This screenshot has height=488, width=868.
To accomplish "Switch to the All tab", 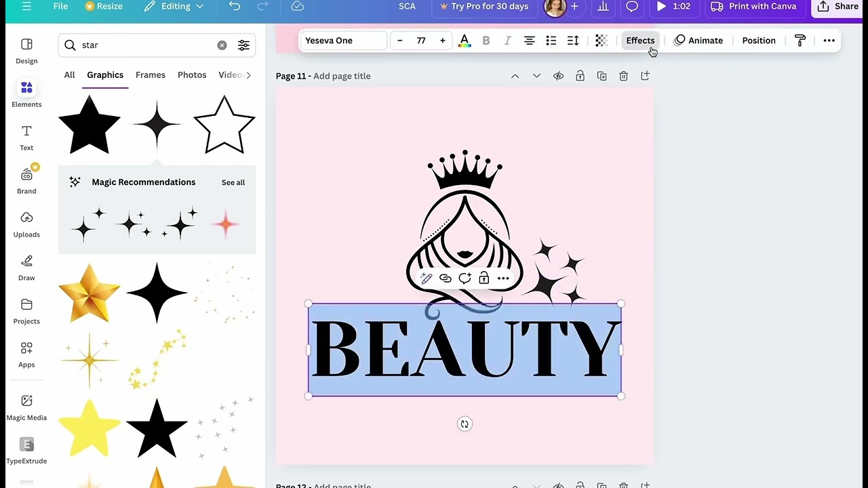I will pyautogui.click(x=69, y=75).
